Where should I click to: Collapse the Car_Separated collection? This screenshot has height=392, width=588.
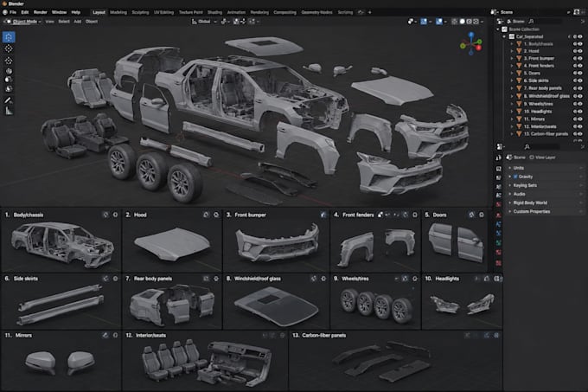pos(505,36)
